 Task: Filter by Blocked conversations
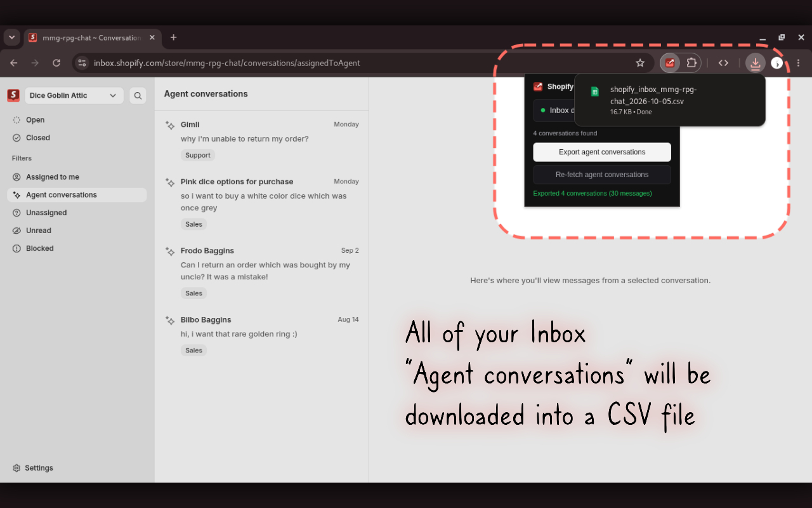[x=77, y=248]
